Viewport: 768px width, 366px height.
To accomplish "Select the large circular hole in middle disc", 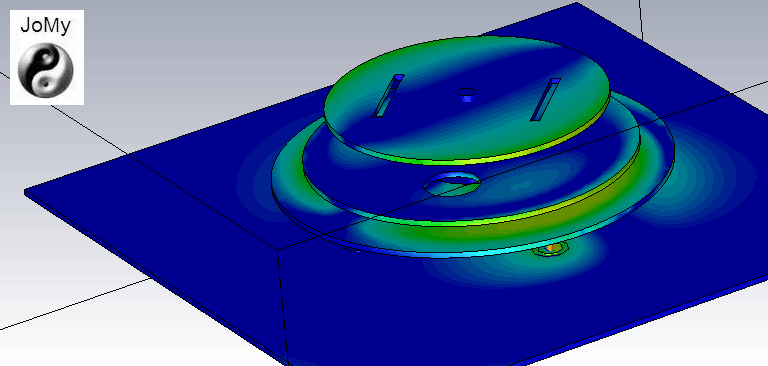I will tap(452, 184).
